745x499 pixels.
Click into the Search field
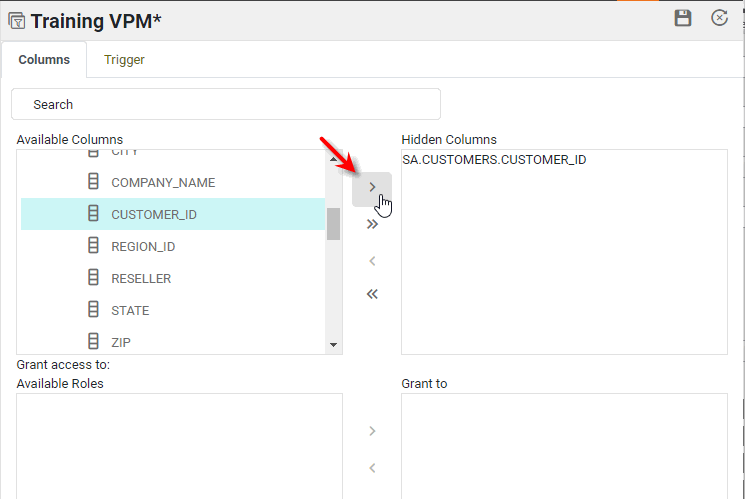tap(226, 104)
